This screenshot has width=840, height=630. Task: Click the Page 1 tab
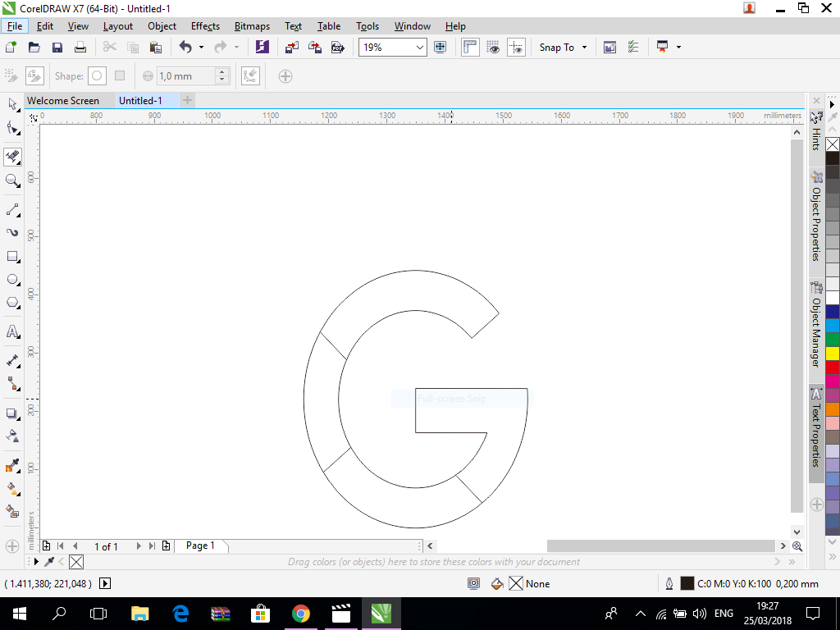coord(200,546)
